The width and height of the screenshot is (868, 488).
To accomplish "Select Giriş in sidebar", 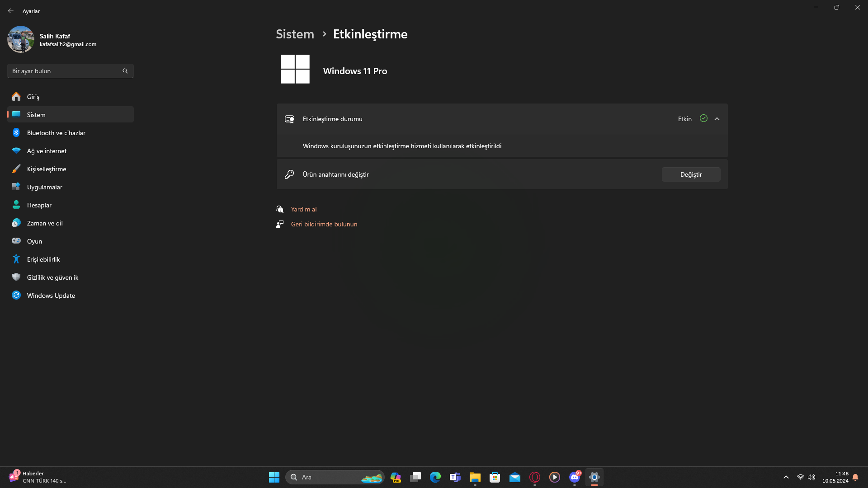I will [33, 97].
